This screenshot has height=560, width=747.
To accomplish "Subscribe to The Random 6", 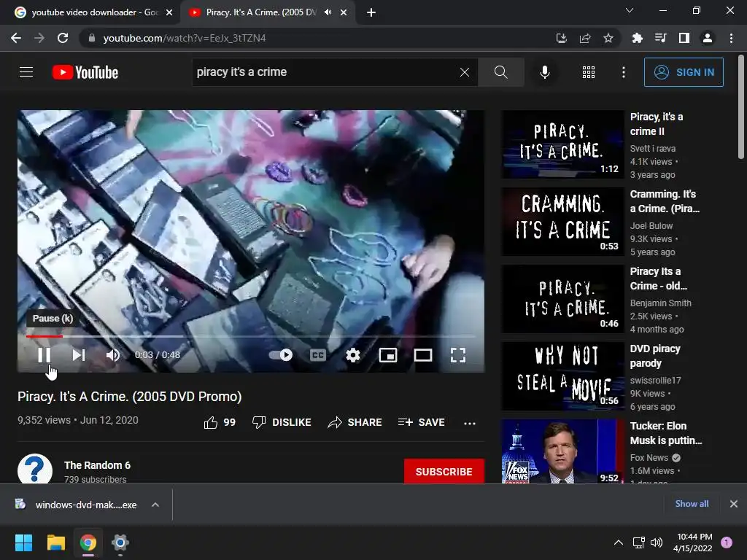I will pyautogui.click(x=444, y=472).
